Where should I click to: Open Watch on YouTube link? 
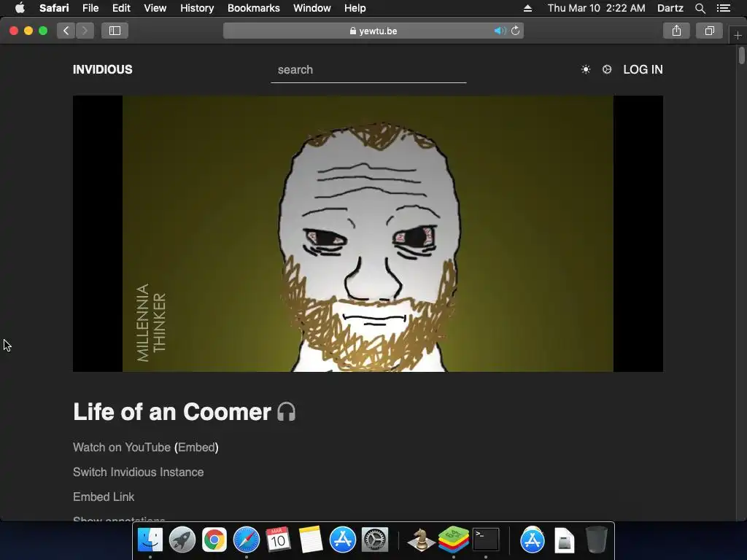coord(122,448)
